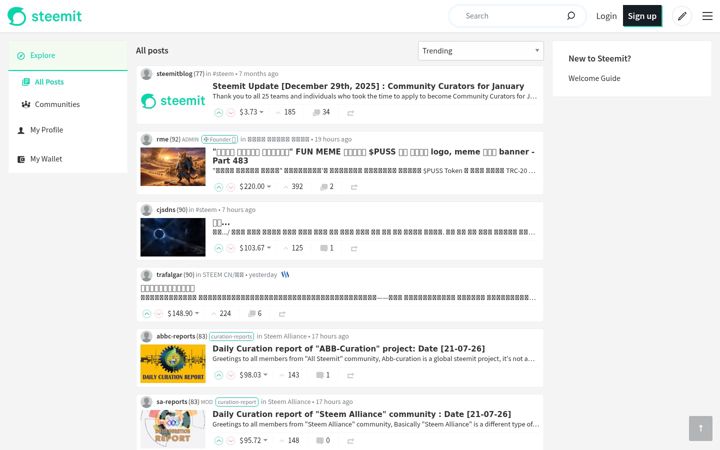Upvote the ABB-Curation daily report post
720x450 pixels.
coord(219,376)
